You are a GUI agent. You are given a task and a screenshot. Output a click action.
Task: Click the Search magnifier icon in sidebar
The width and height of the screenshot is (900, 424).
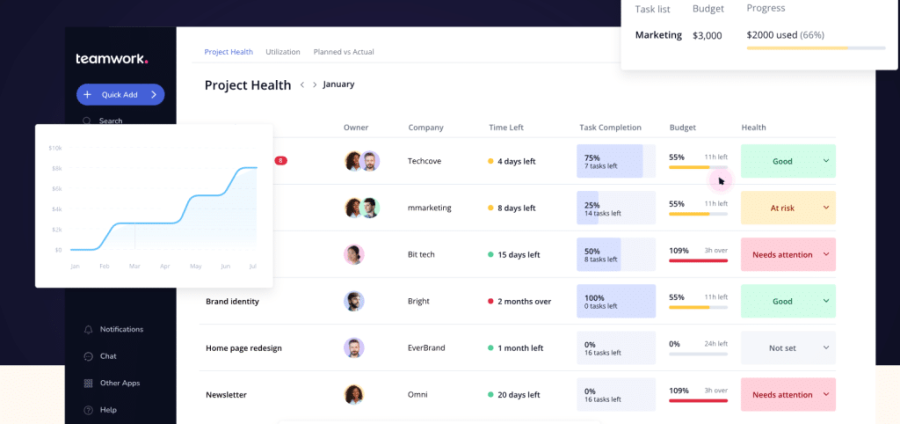click(x=87, y=121)
